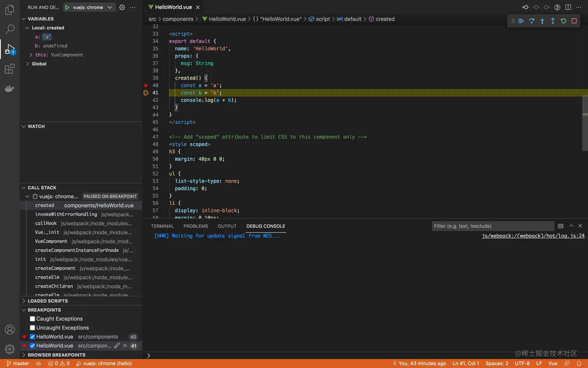The height and width of the screenshot is (368, 588).
Task: Open the log.js:24 source link
Action: click(533, 236)
